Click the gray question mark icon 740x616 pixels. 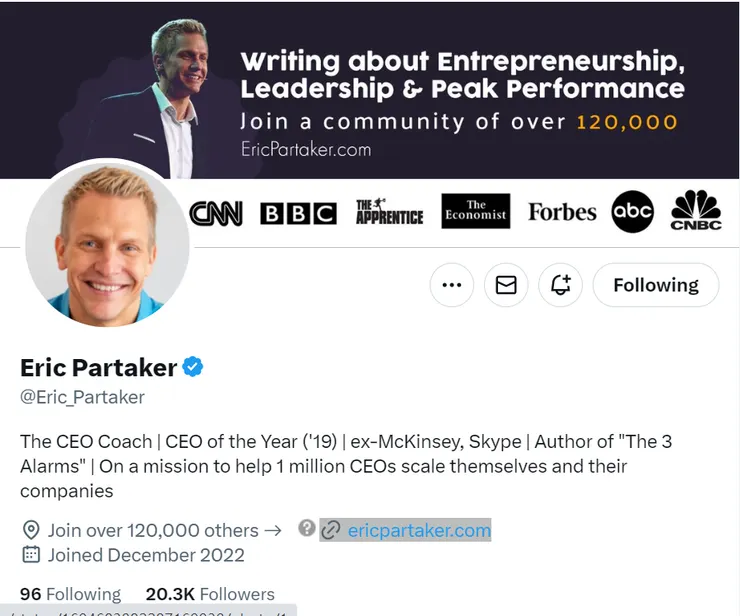pyautogui.click(x=307, y=529)
